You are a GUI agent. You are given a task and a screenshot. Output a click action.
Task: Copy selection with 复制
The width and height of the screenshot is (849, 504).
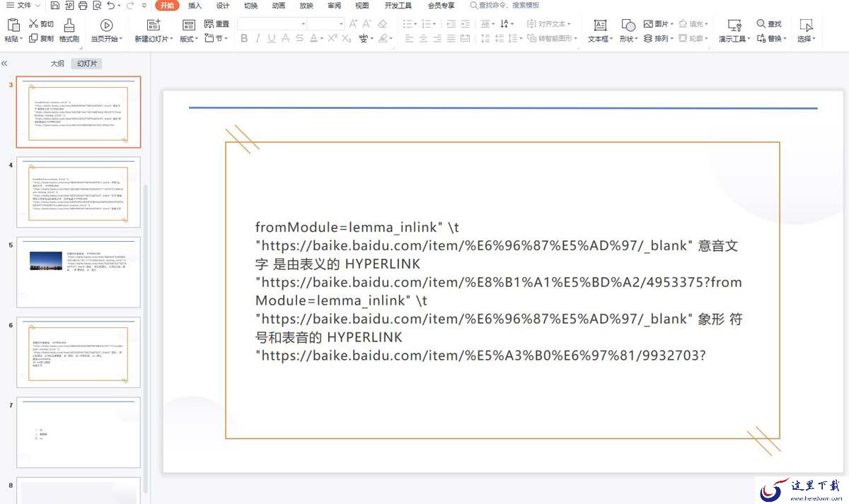coord(41,39)
